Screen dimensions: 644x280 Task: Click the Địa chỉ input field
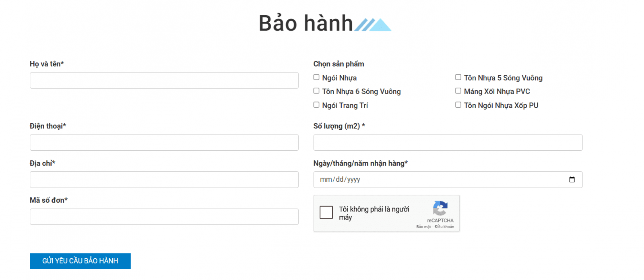164,179
